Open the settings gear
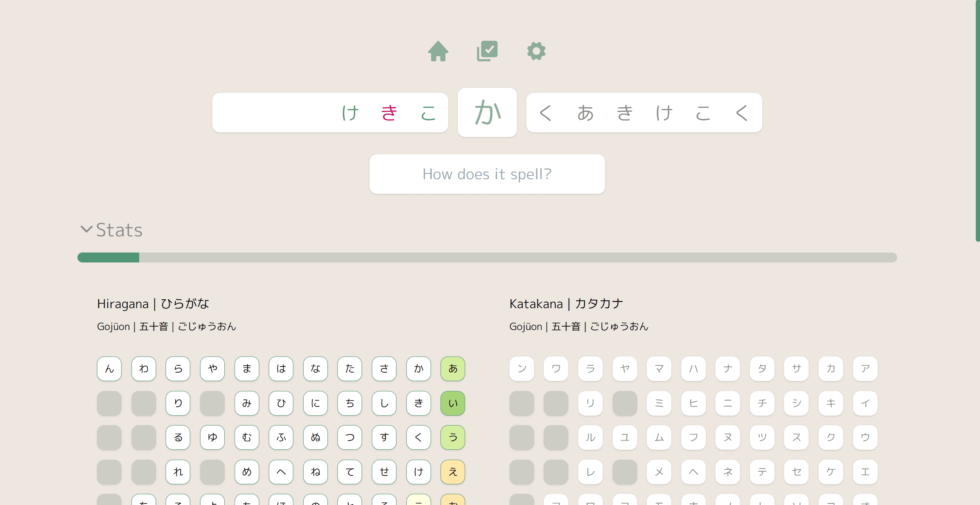Screen dimensions: 980x505 536,51
